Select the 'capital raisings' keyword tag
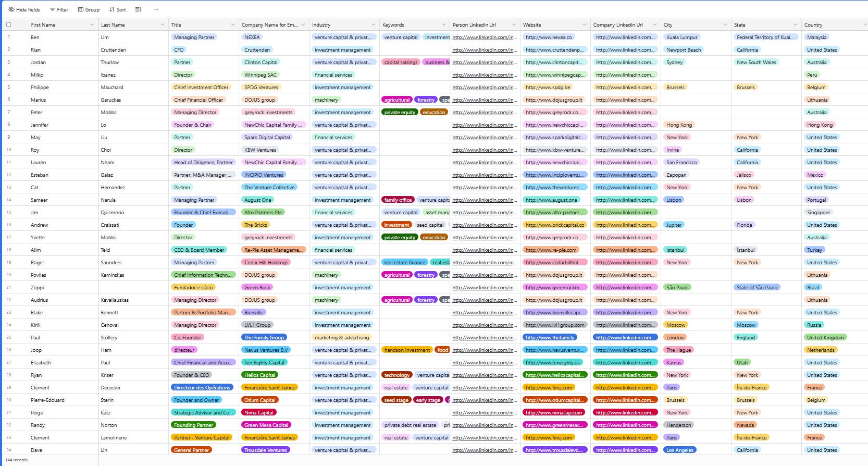The height and width of the screenshot is (466, 868). click(x=401, y=63)
